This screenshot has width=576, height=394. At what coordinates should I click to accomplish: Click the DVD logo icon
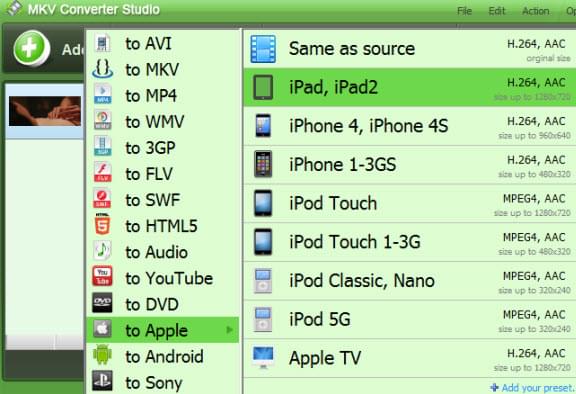(102, 303)
